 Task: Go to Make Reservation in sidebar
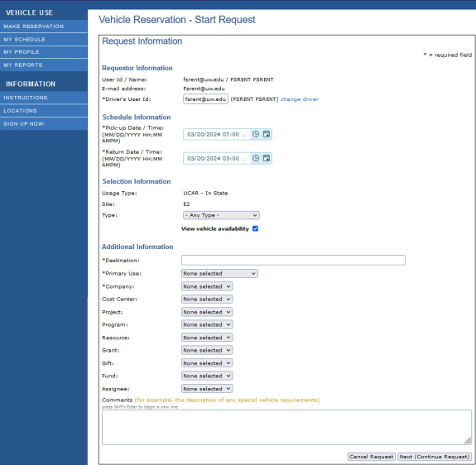(44, 26)
